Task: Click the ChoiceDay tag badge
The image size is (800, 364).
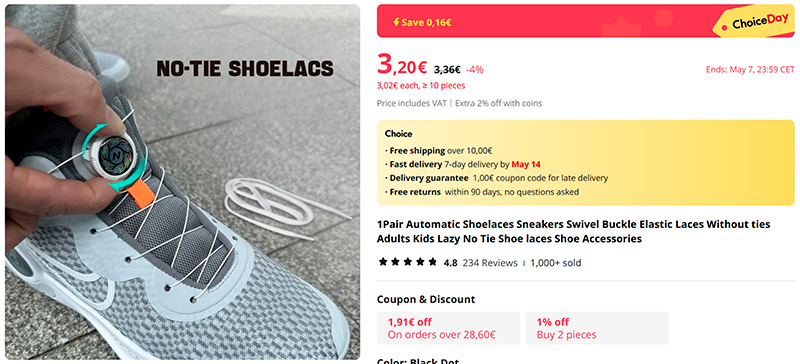Action: (755, 23)
